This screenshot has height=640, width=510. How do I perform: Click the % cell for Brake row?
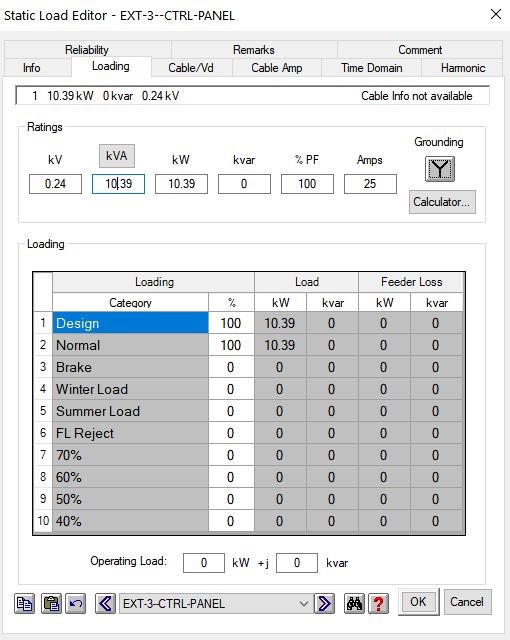click(231, 367)
